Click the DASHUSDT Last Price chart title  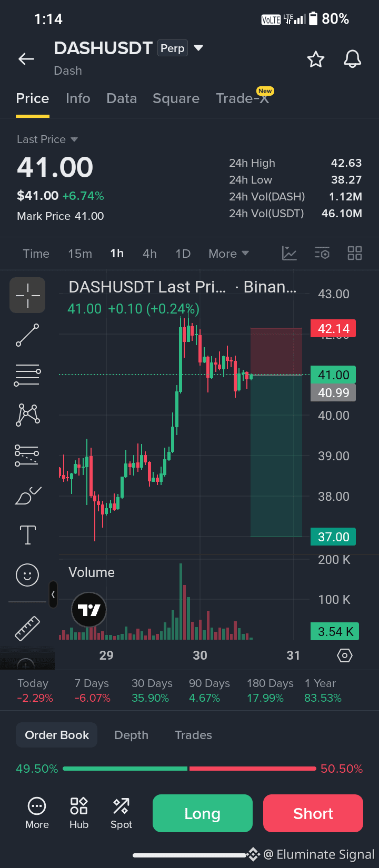(183, 287)
